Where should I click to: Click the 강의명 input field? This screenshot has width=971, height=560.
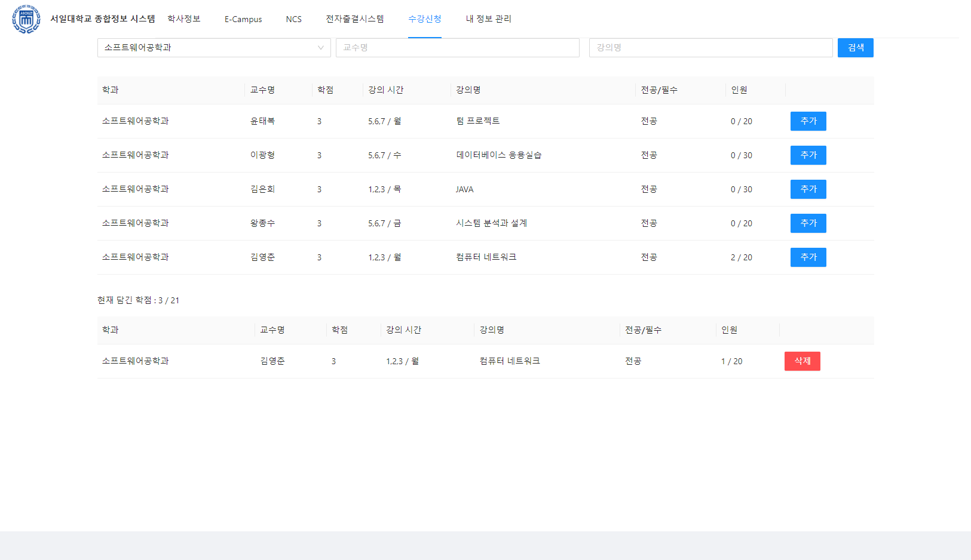click(x=711, y=48)
